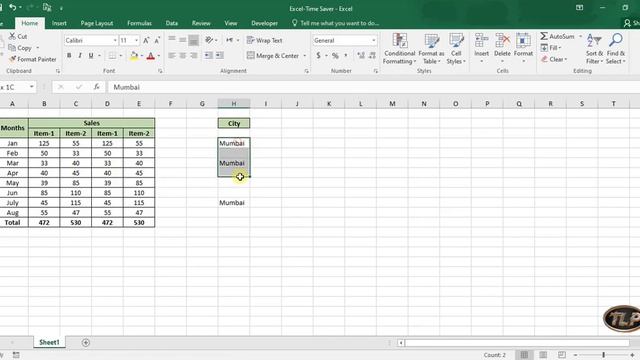Image resolution: width=640 pixels, height=360 pixels.
Task: Decrease font size with the smaller A icon
Action: (x=157, y=40)
